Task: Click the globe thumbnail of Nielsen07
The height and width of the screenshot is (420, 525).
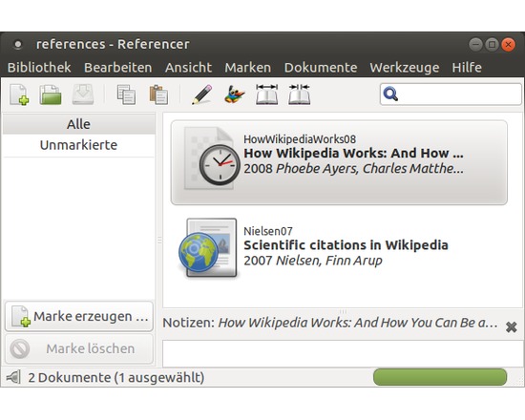Action: point(207,248)
